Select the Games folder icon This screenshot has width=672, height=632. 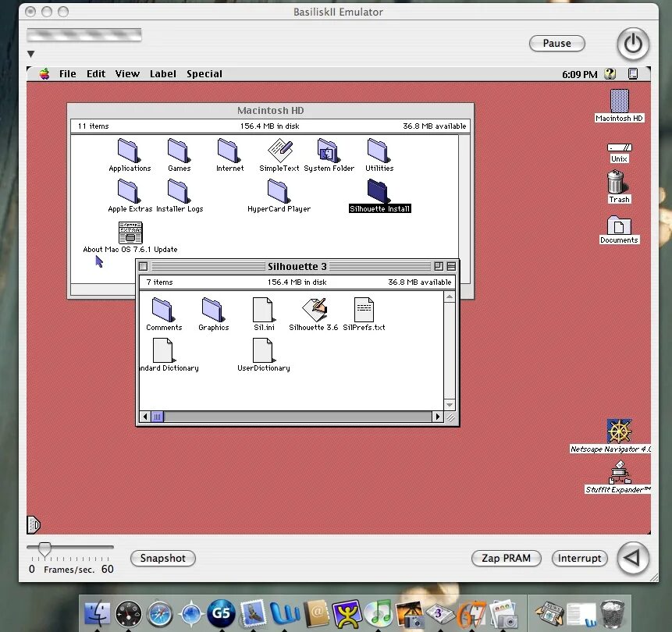(178, 151)
